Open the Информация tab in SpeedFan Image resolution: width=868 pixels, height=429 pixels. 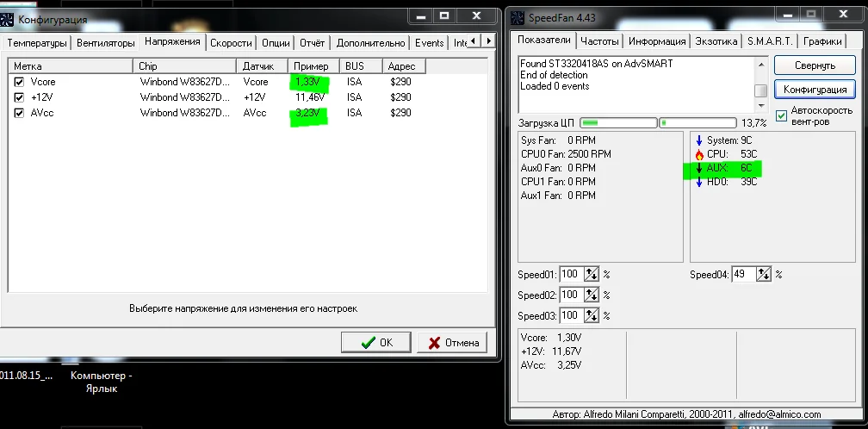click(657, 41)
